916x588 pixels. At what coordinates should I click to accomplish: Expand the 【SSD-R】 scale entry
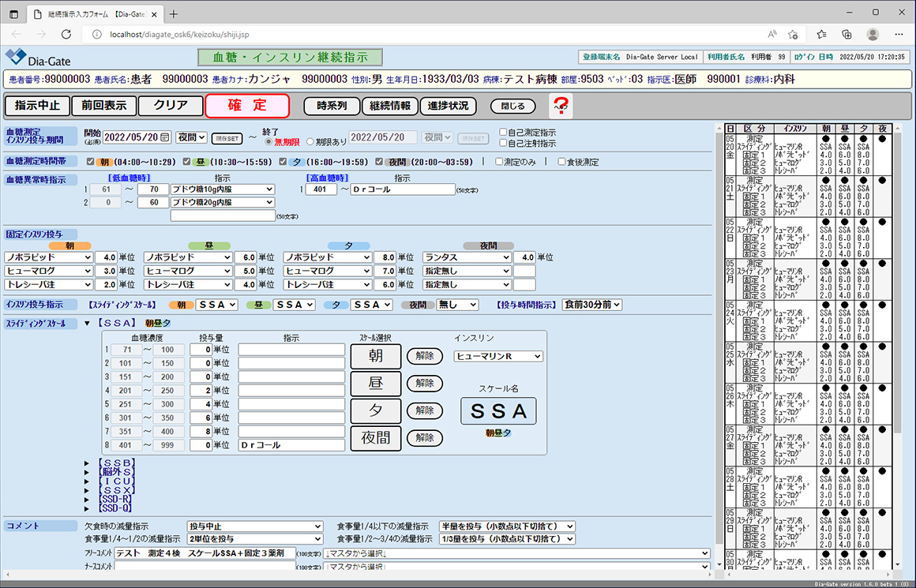tap(87, 500)
